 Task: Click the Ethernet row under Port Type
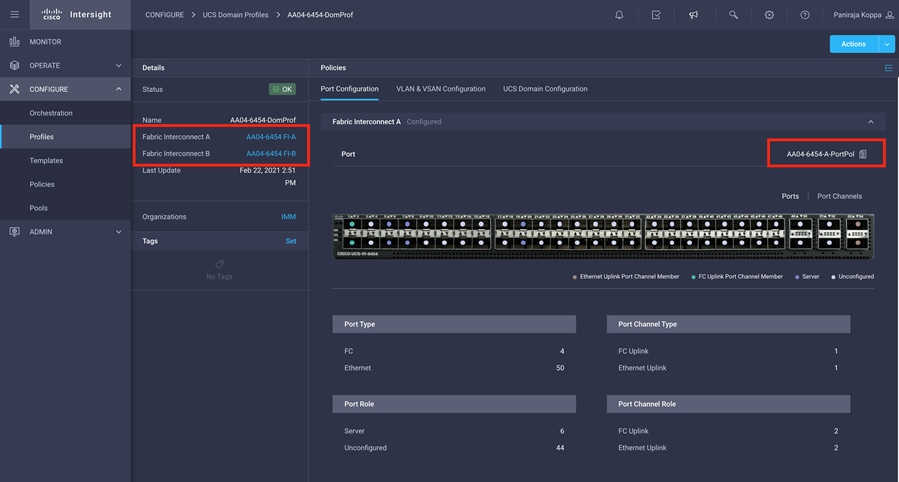[454, 368]
